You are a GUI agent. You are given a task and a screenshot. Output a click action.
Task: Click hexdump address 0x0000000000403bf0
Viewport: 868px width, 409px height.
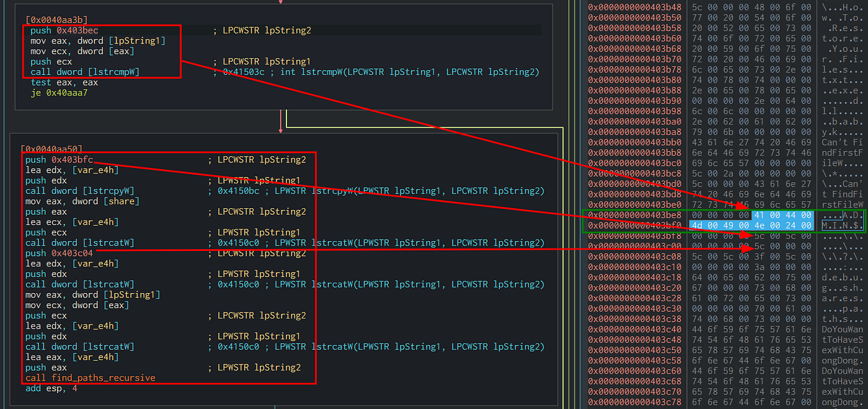click(x=634, y=225)
